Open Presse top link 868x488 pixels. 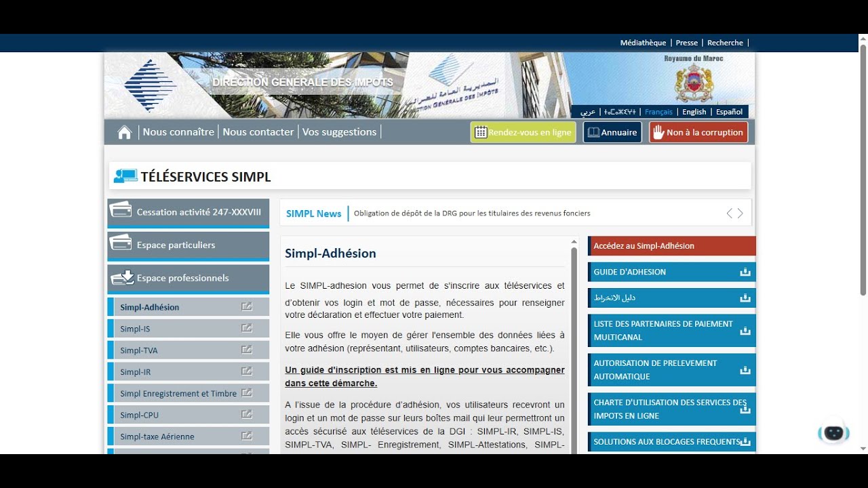(x=687, y=43)
